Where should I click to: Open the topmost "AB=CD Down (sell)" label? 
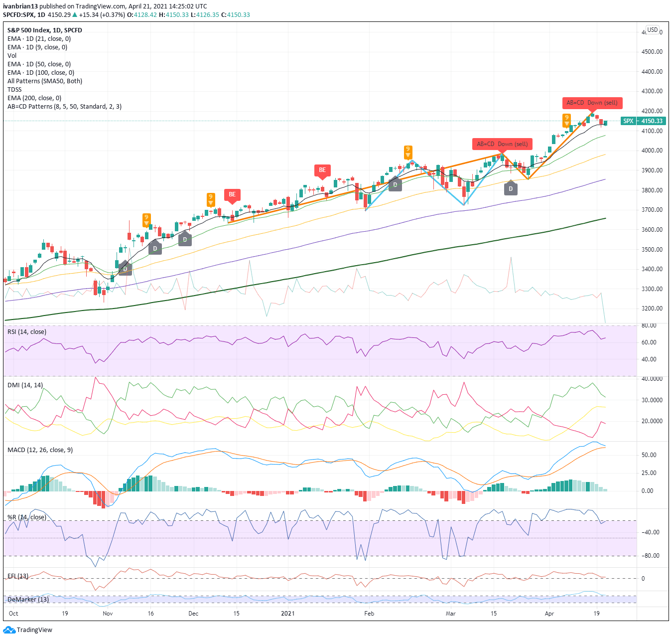click(593, 103)
